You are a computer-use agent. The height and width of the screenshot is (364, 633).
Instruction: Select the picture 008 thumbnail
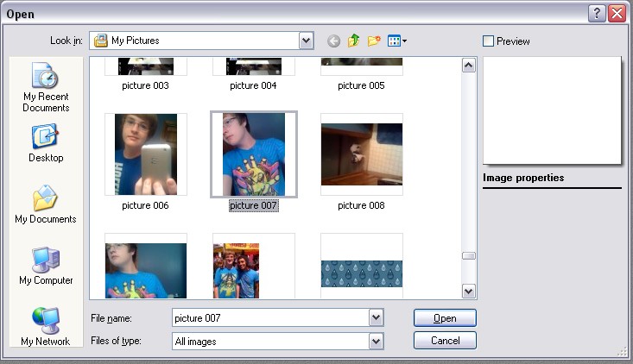tap(362, 154)
